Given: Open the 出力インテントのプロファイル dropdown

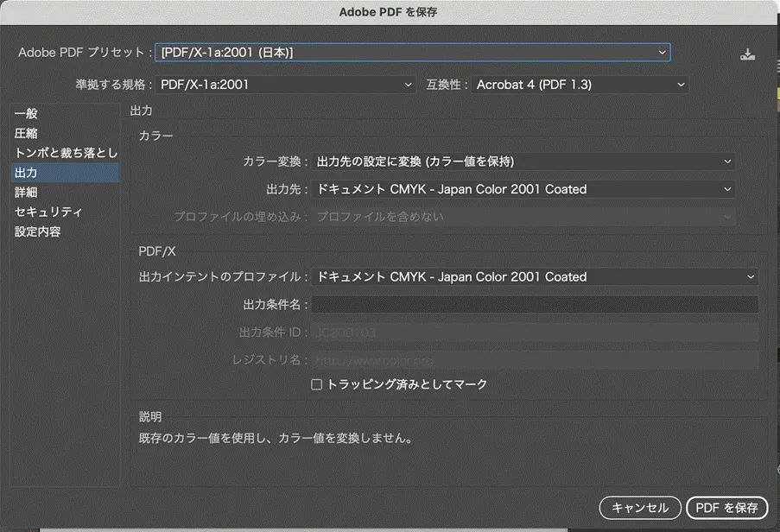Looking at the screenshot, I should pyautogui.click(x=536, y=276).
